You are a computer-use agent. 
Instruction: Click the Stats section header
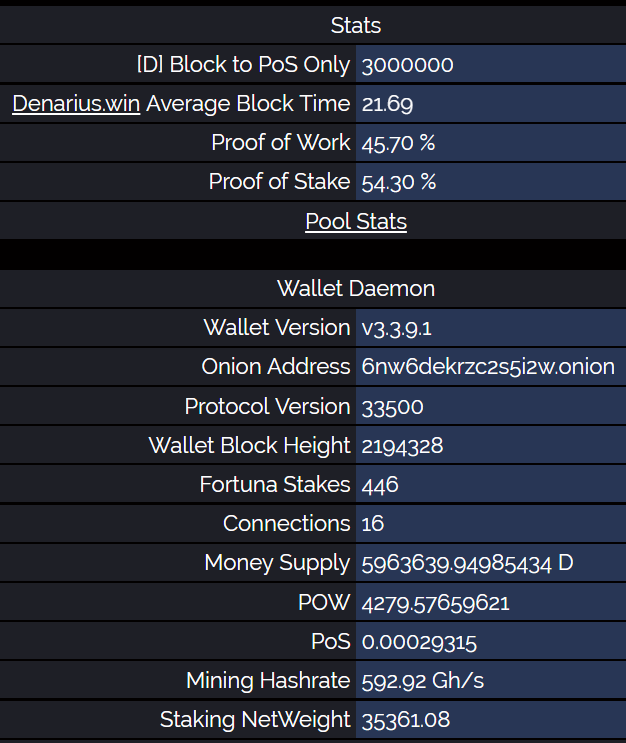click(356, 26)
